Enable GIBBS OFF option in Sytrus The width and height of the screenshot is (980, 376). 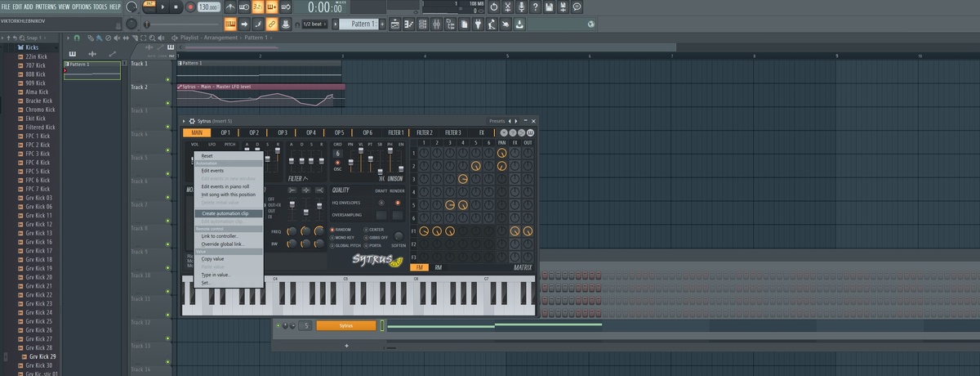[x=376, y=238]
